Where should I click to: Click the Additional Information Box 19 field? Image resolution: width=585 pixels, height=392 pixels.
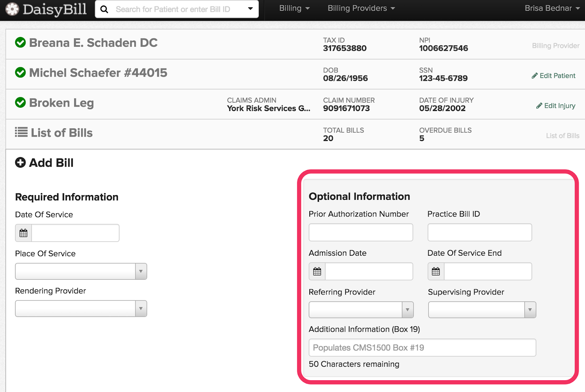click(x=422, y=347)
